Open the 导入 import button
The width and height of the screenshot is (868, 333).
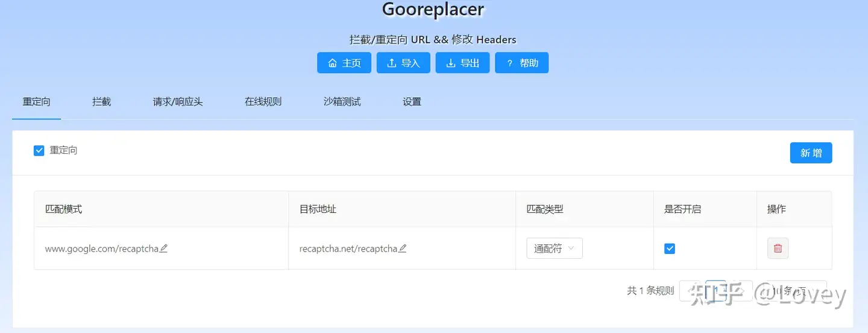(403, 63)
